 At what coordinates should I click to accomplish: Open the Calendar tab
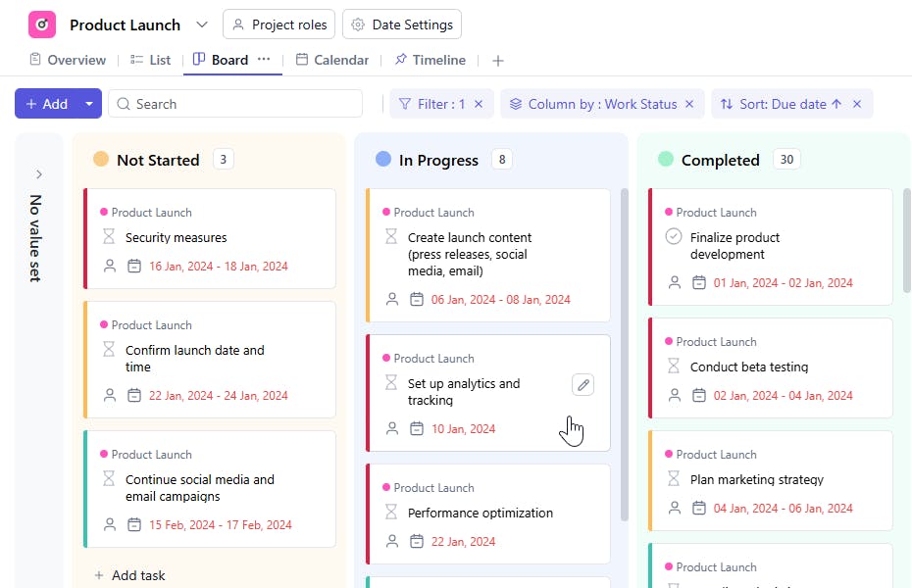(332, 60)
